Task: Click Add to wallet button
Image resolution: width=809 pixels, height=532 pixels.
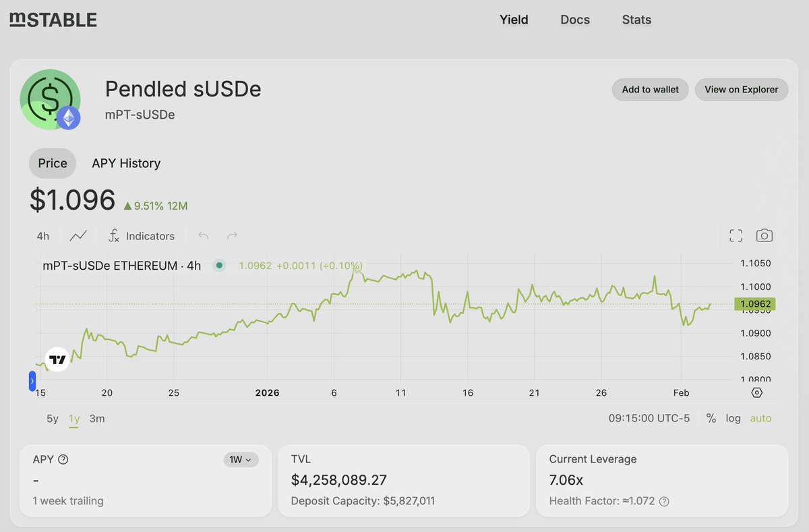Action: [651, 89]
